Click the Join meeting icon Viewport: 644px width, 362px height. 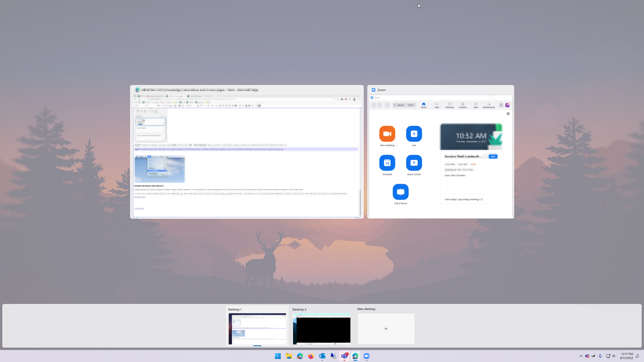click(x=414, y=134)
